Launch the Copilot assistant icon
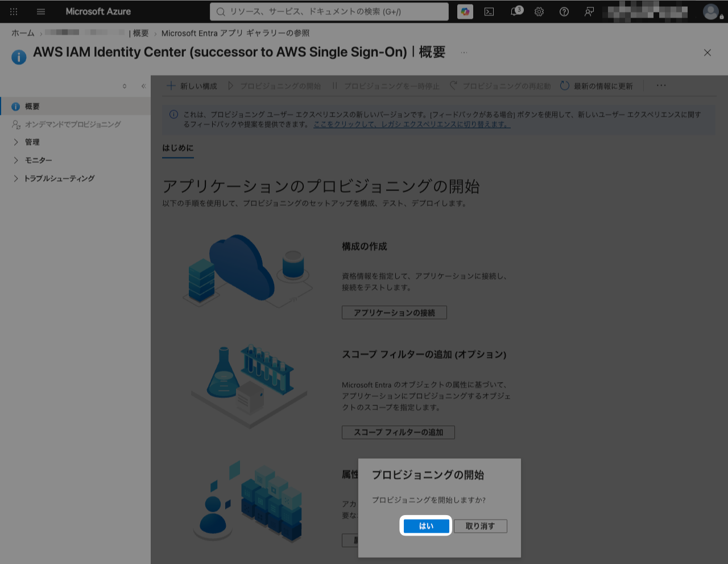Image resolution: width=728 pixels, height=564 pixels. (465, 11)
